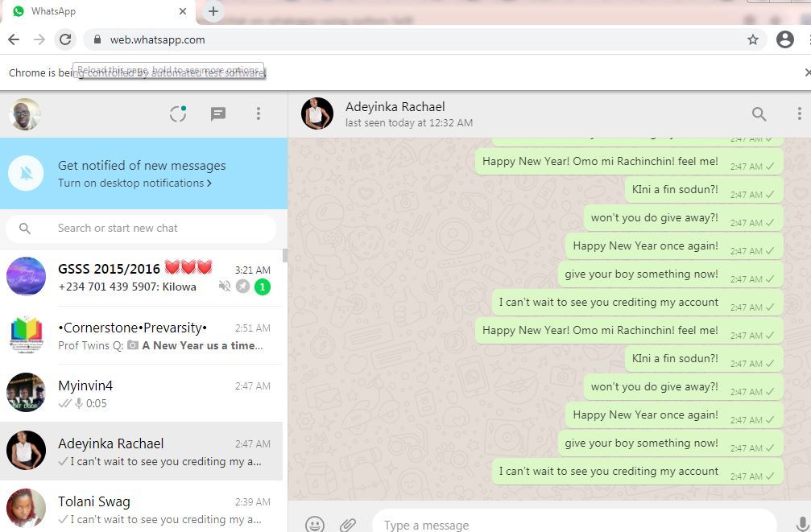Image resolution: width=811 pixels, height=532 pixels.
Task: Click the Myinvin4 avatar
Action: (26, 393)
